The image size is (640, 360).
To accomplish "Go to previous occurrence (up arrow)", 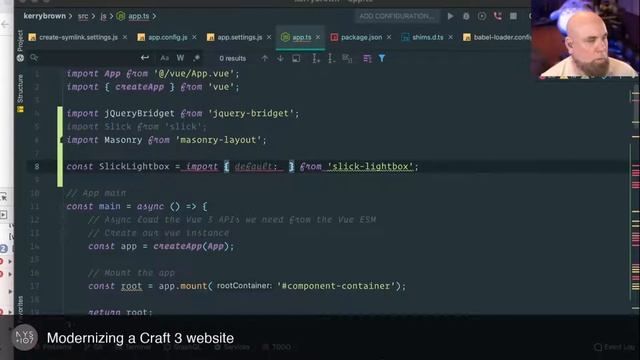I will tap(264, 58).
